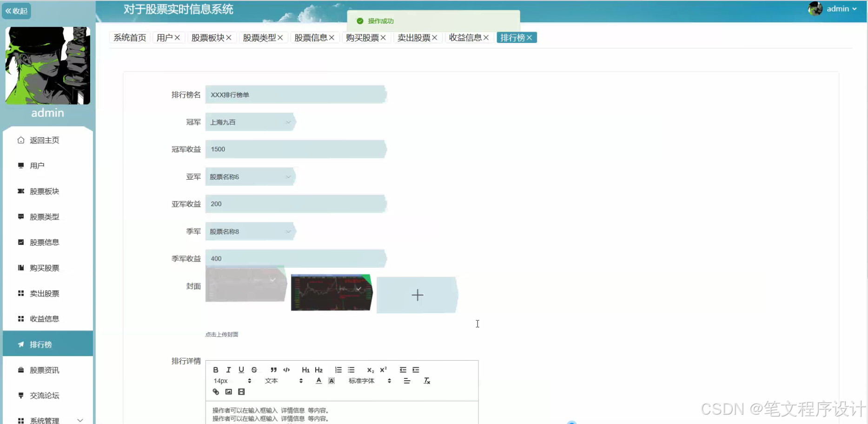
Task: Switch to the 系统首页 tab
Action: [130, 38]
